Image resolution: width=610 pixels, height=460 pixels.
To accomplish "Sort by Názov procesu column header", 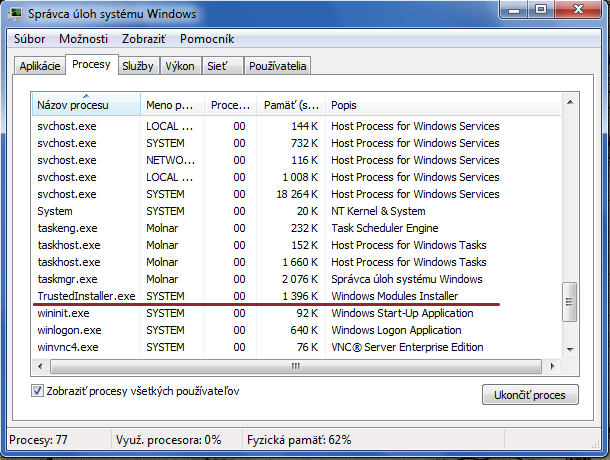I will coord(86,105).
